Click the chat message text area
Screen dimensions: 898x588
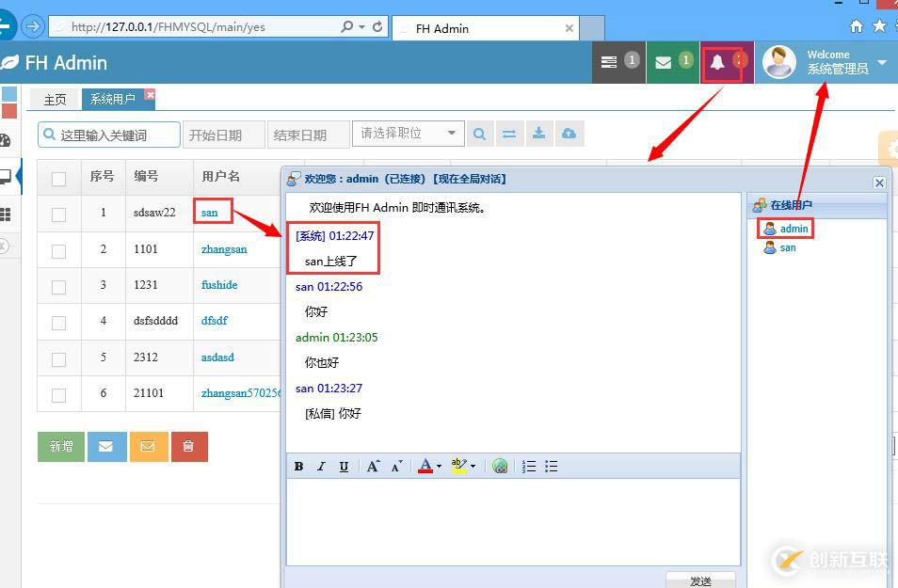click(x=513, y=522)
